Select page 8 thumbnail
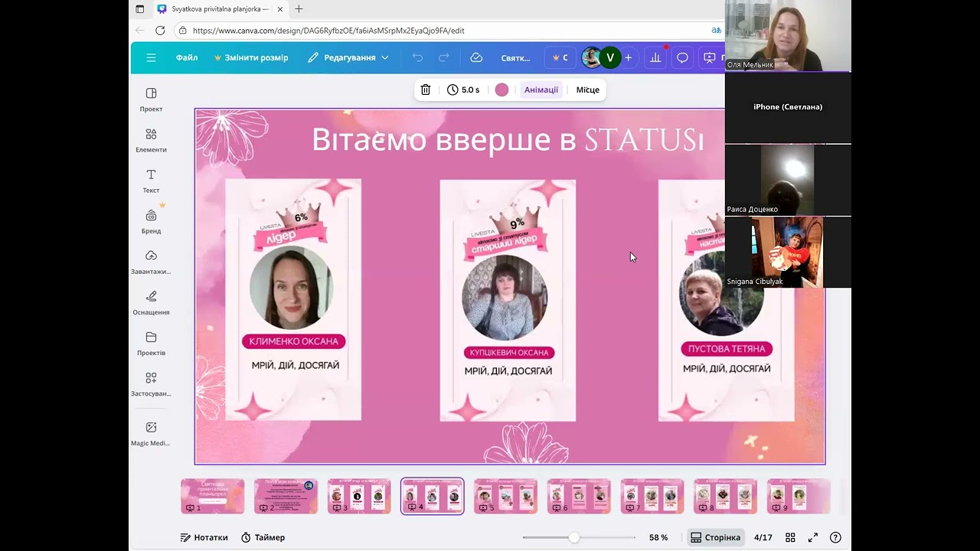 click(x=726, y=496)
